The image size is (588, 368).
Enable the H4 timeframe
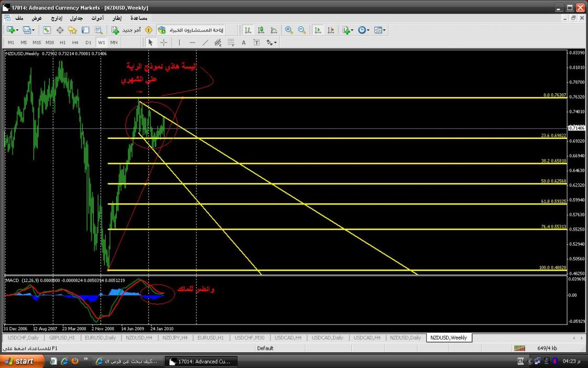point(75,42)
